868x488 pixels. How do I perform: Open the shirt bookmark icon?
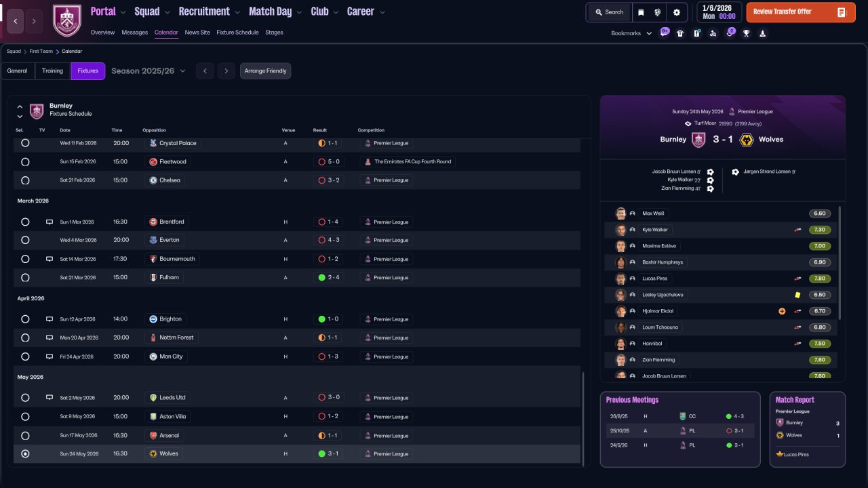coord(680,33)
